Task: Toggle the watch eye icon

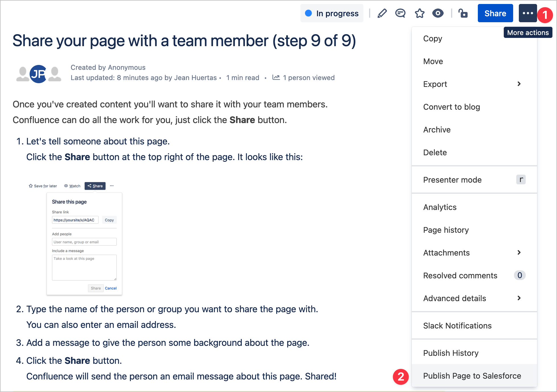Action: (438, 13)
